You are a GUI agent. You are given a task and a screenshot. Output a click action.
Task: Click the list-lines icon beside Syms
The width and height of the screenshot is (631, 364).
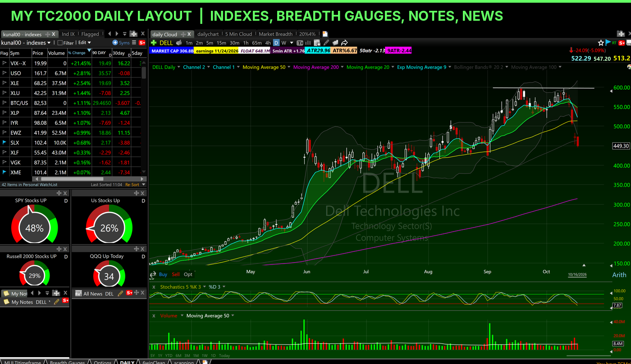point(134,43)
